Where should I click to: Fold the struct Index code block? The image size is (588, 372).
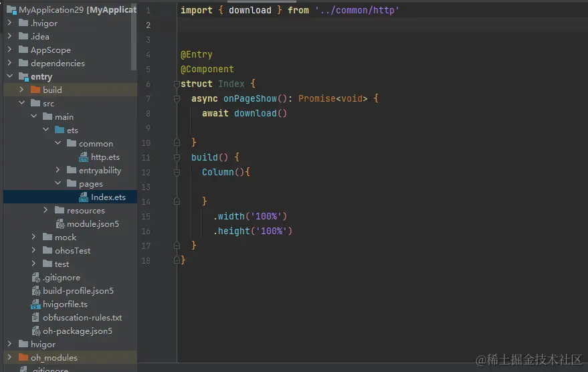[177, 84]
